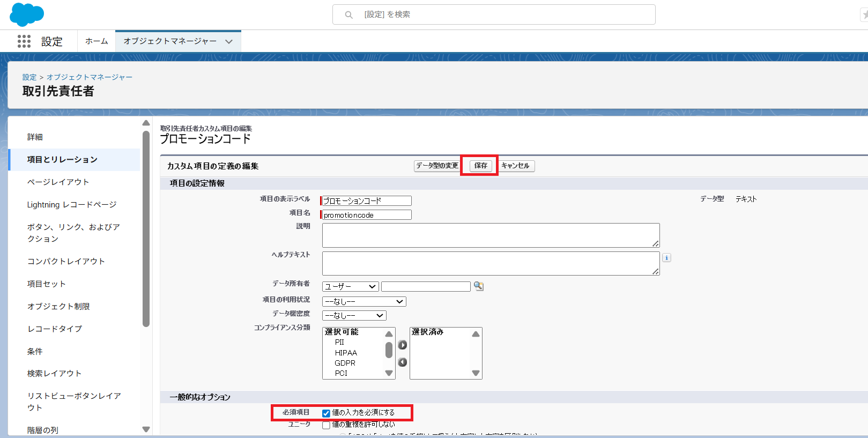Enable the unique value checkbox
The image size is (868, 438).
click(x=326, y=425)
